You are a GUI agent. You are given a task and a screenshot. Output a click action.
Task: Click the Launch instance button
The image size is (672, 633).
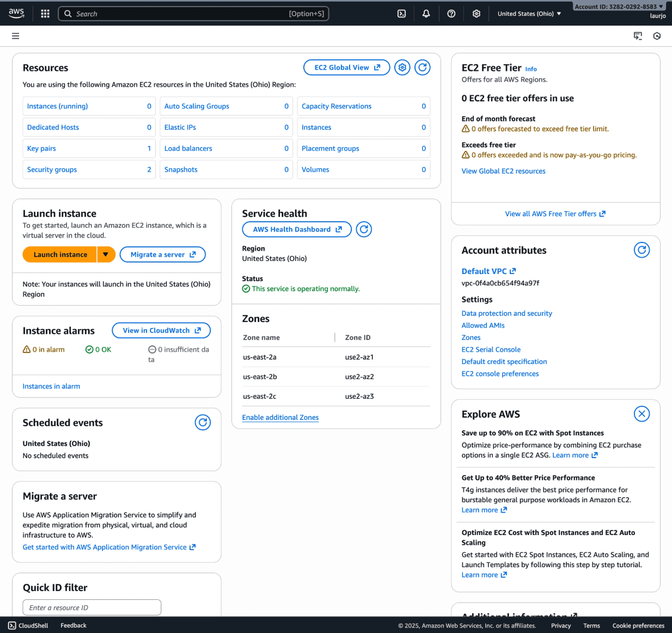(60, 254)
